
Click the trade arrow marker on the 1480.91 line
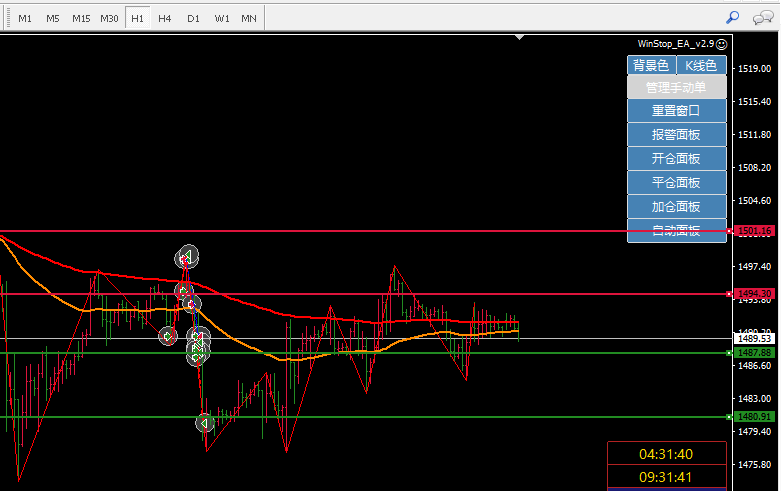(204, 423)
